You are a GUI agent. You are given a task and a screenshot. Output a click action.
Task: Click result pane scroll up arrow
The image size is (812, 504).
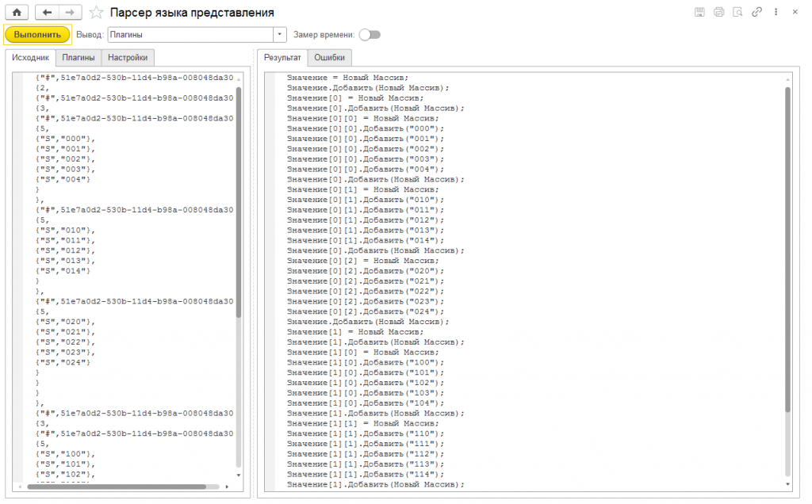tap(787, 79)
